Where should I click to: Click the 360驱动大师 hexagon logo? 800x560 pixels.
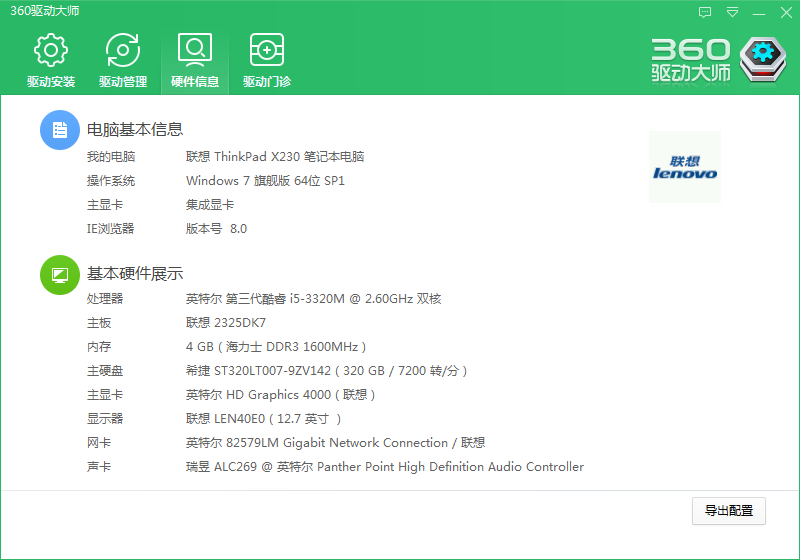[763, 59]
